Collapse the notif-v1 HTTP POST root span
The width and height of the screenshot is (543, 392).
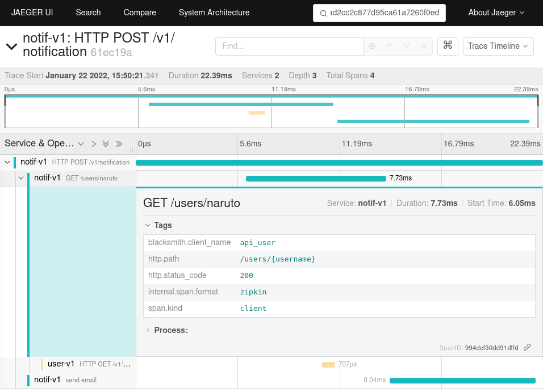coord(7,162)
